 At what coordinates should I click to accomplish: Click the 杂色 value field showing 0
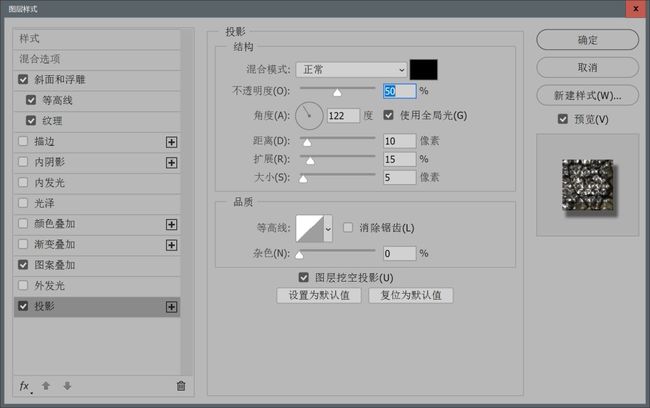[x=400, y=253]
